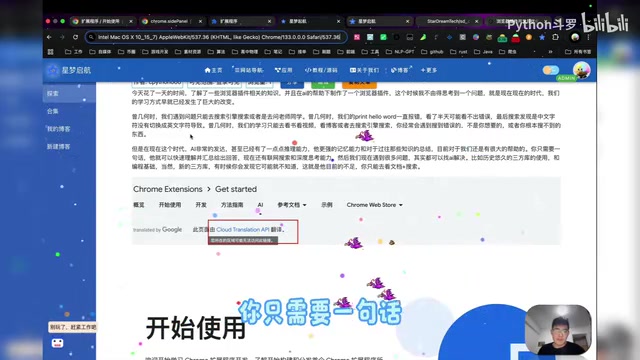Open 我的博客 in the sidebar

click(x=59, y=129)
